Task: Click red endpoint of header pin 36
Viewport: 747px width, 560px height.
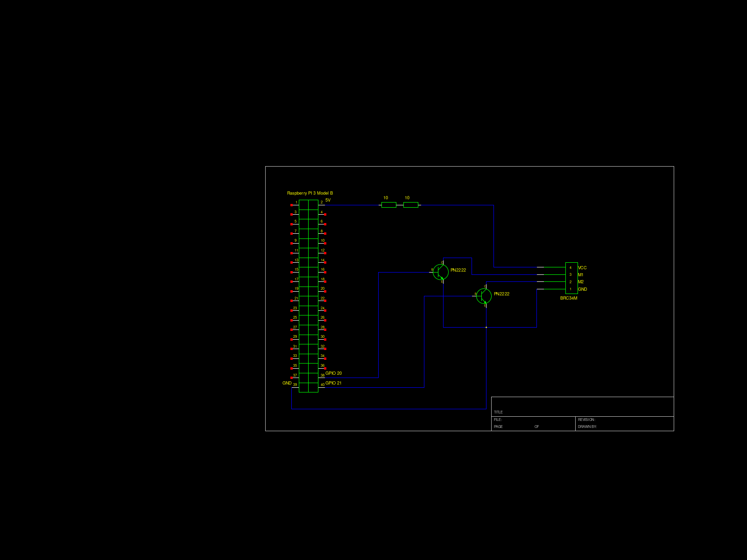Action: coord(325,368)
